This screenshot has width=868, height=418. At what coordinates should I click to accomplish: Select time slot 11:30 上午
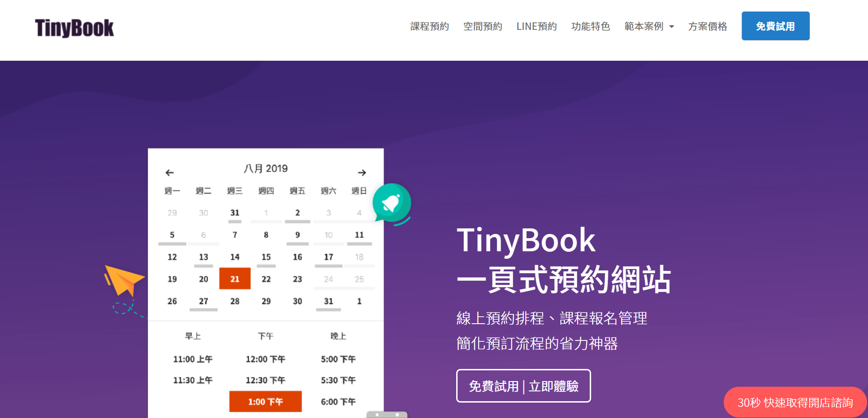point(193,380)
